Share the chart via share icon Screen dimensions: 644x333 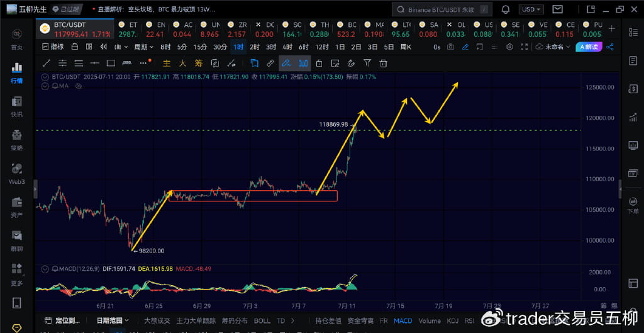(610, 47)
